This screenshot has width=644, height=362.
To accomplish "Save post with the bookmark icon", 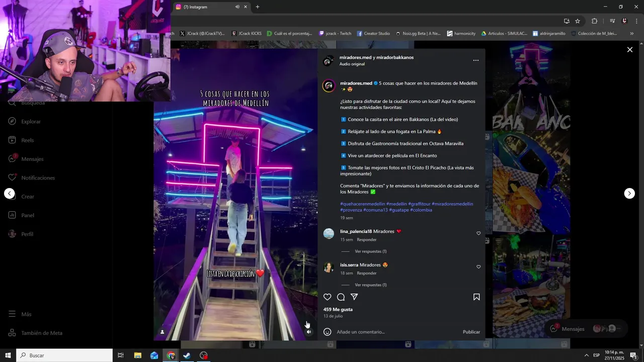I will pyautogui.click(x=476, y=297).
